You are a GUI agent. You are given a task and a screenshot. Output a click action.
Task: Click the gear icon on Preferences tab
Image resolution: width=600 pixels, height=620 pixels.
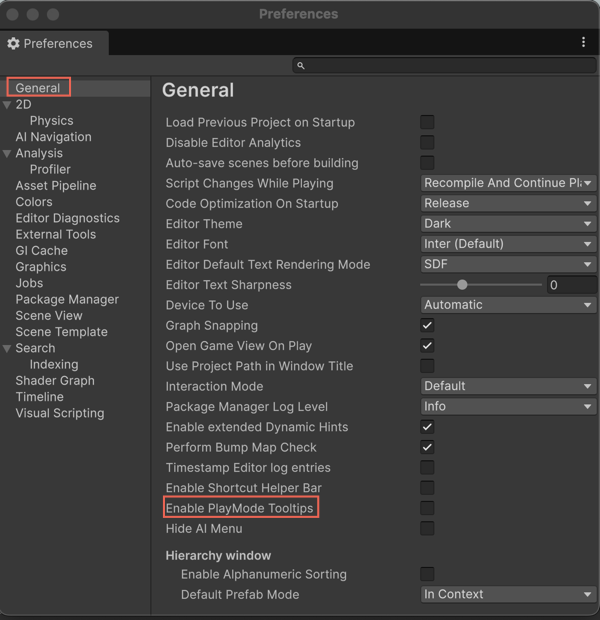pos(13,44)
